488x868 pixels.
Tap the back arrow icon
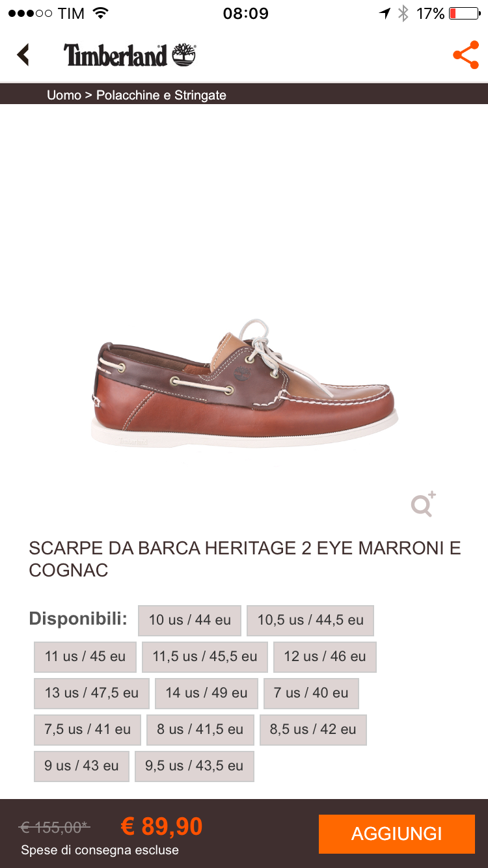[x=23, y=55]
